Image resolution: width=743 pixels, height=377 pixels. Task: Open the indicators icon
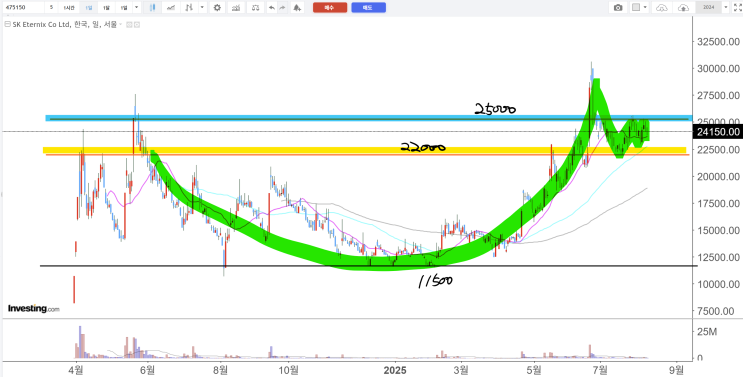click(236, 8)
